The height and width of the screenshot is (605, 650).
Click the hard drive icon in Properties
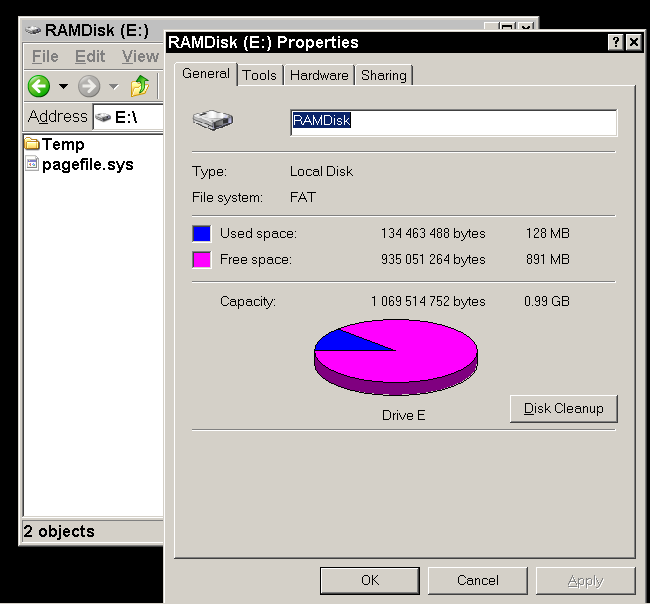[x=213, y=120]
